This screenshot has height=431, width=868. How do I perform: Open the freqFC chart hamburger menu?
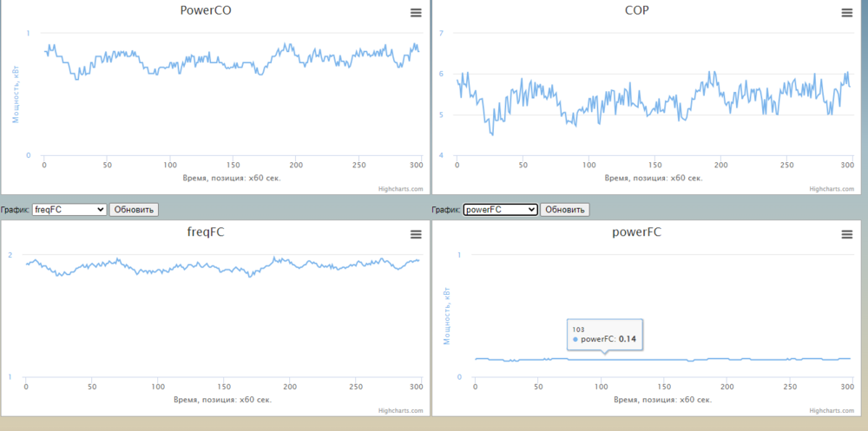pyautogui.click(x=416, y=234)
